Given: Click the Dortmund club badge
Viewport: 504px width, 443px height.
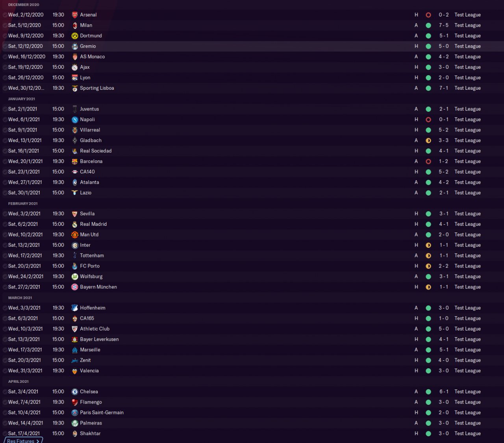Looking at the screenshot, I should (x=75, y=36).
